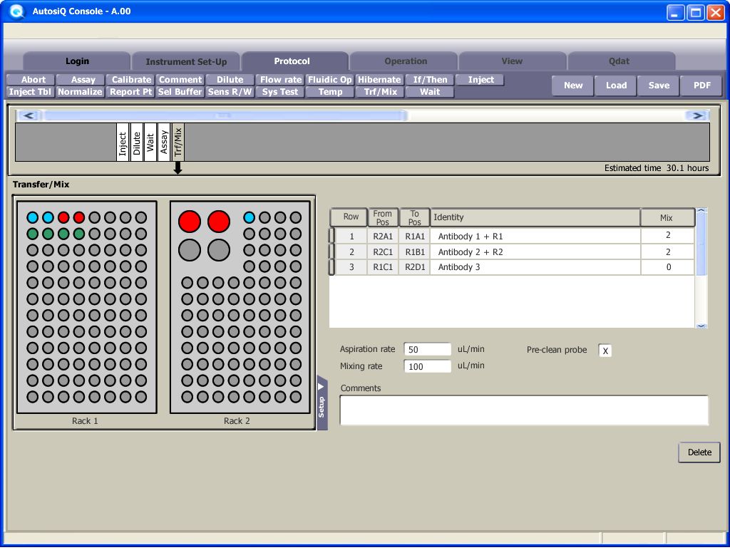Select row 1 handle in transfer table
Screen dimensions: 730x560
[x=331, y=236]
